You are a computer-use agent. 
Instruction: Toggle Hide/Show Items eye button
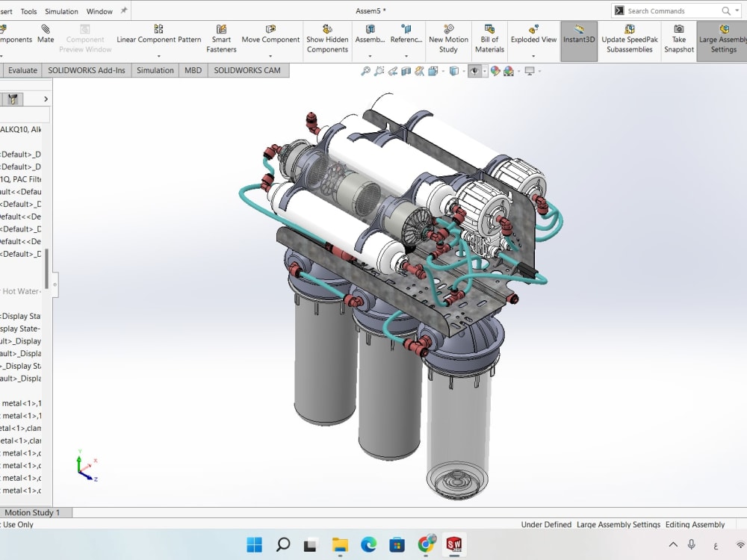474,71
